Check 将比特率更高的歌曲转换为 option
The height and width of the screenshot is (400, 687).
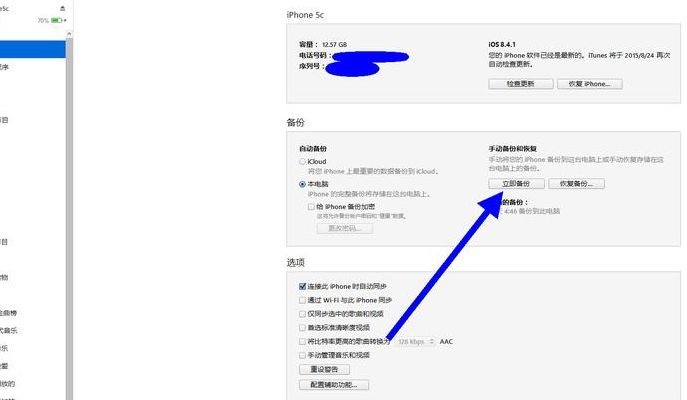pos(302,341)
